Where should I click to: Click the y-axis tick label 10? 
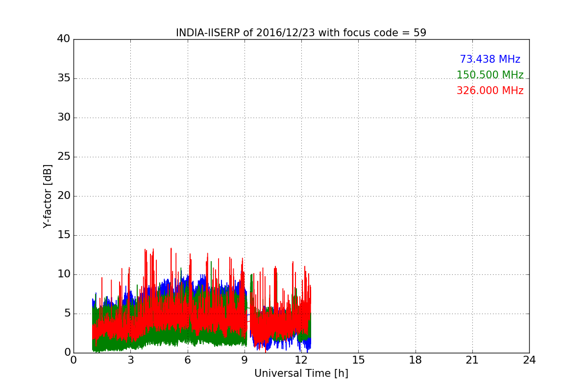(x=64, y=274)
